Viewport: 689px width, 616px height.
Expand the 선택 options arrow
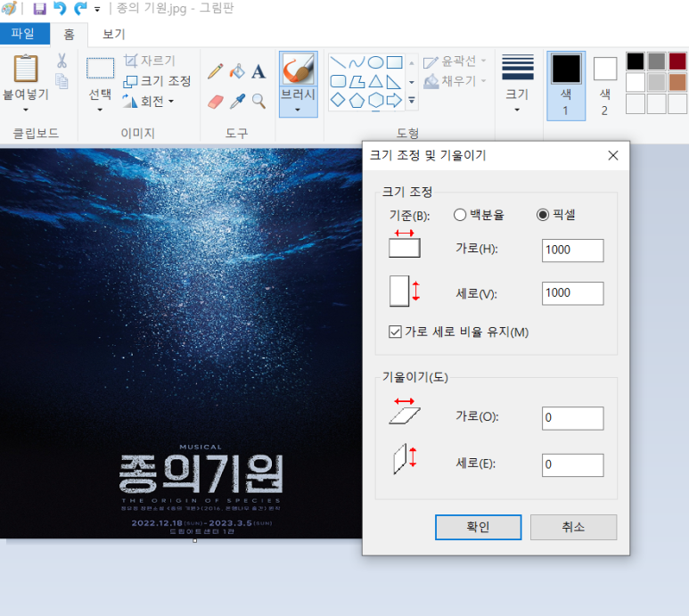click(100, 110)
